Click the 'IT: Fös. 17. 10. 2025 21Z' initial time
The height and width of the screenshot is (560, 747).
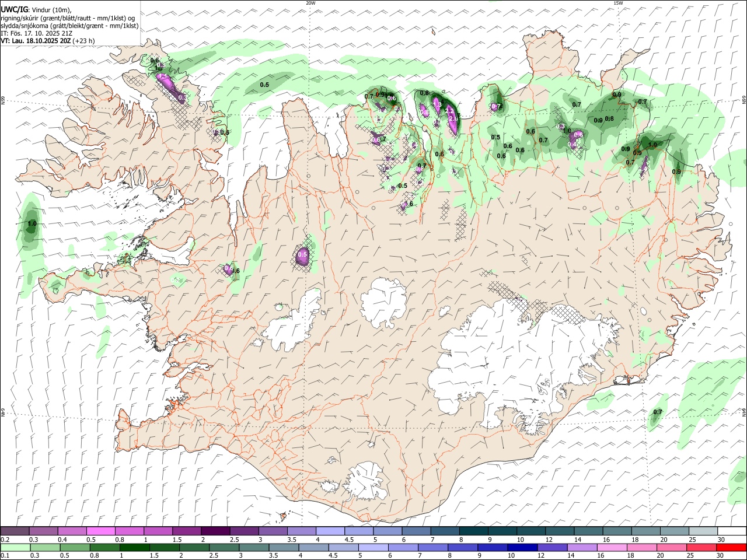click(x=37, y=33)
